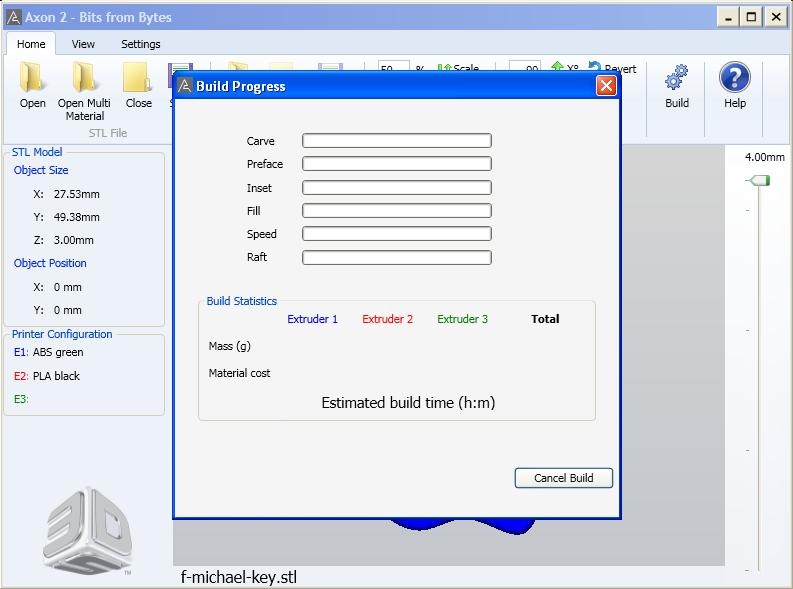Viewport: 793px width, 589px height.
Task: Click the Carve progress bar
Action: pos(396,141)
